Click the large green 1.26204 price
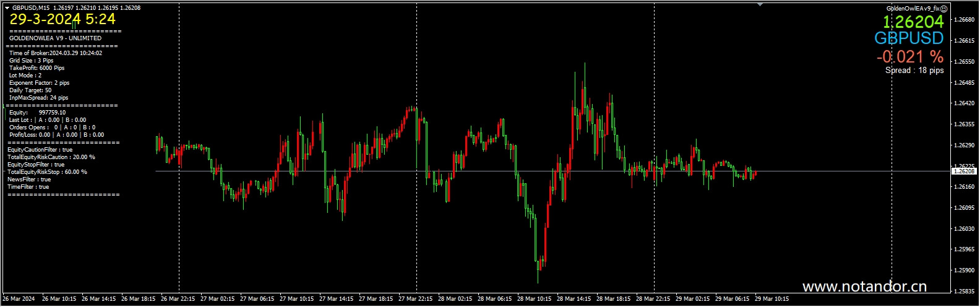980x307 pixels. coord(913,22)
